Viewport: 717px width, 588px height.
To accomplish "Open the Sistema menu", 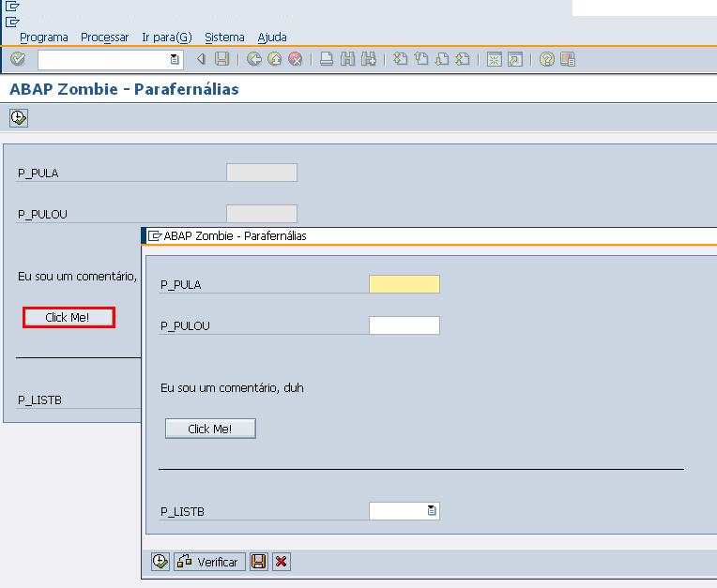I will coord(224,38).
